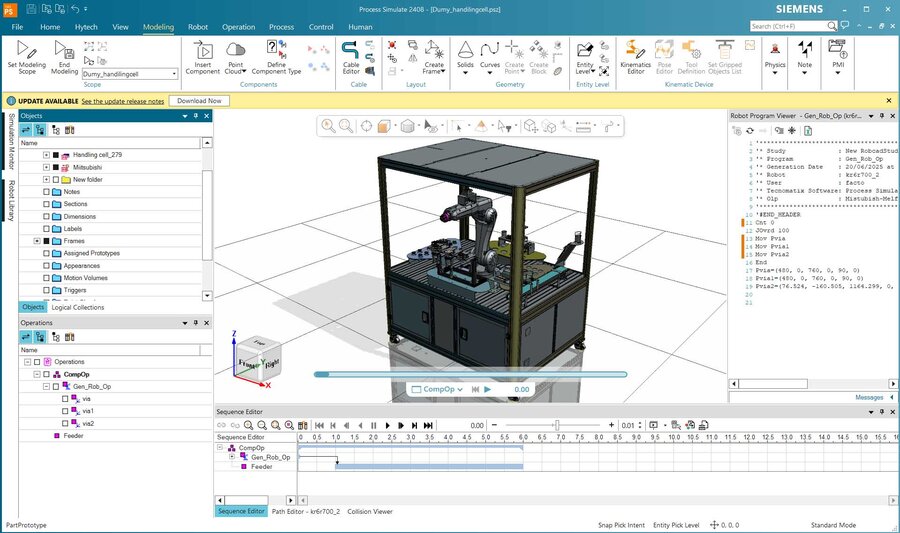The height and width of the screenshot is (533, 900).
Task: Toggle checkbox for Notes folder
Action: point(46,192)
